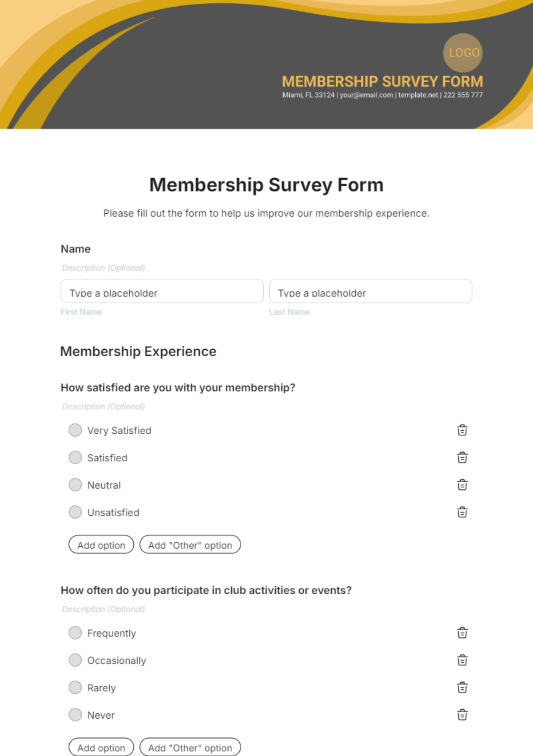The height and width of the screenshot is (756, 533).
Task: Remove the "Satisfied" option using trash icon
Action: click(x=462, y=457)
